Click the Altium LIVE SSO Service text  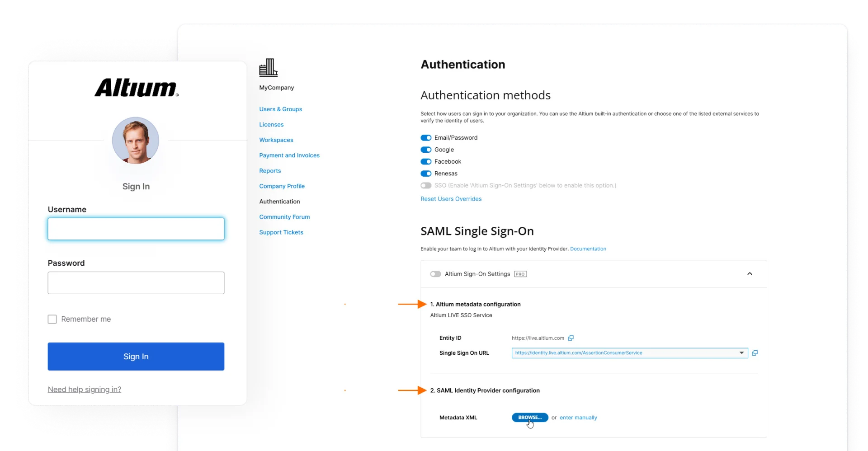[x=461, y=315]
